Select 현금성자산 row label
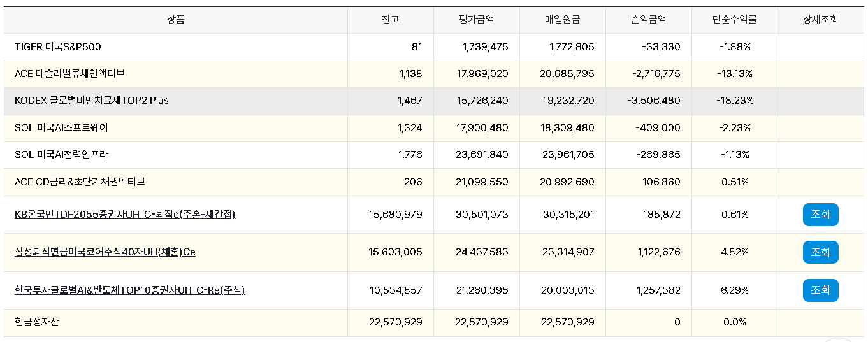Viewport: 868px width, 342px height. pyautogui.click(x=37, y=322)
